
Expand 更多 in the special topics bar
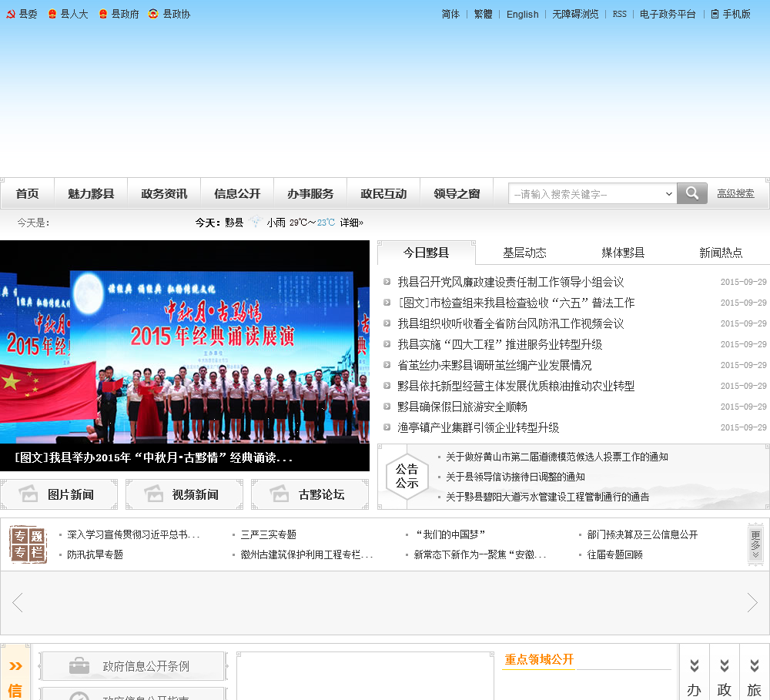[755, 544]
